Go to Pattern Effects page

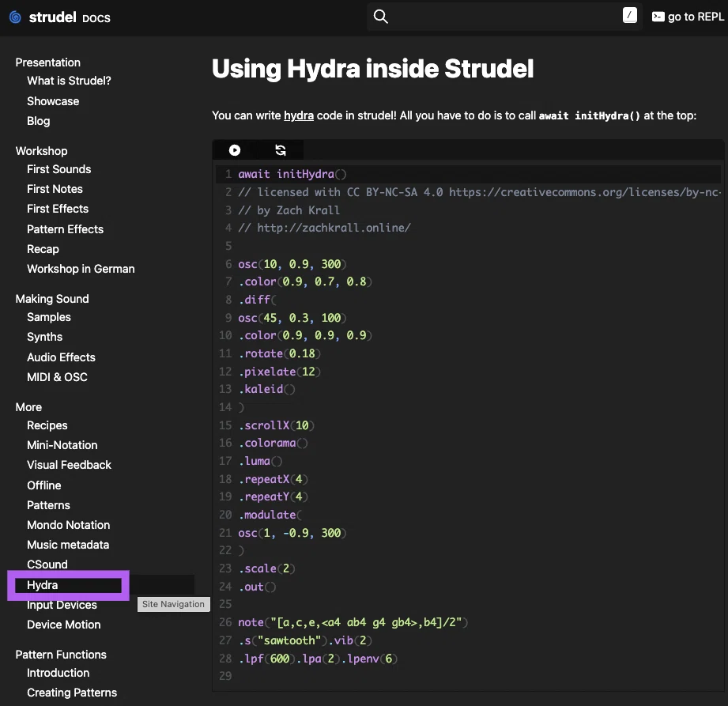[x=65, y=229]
